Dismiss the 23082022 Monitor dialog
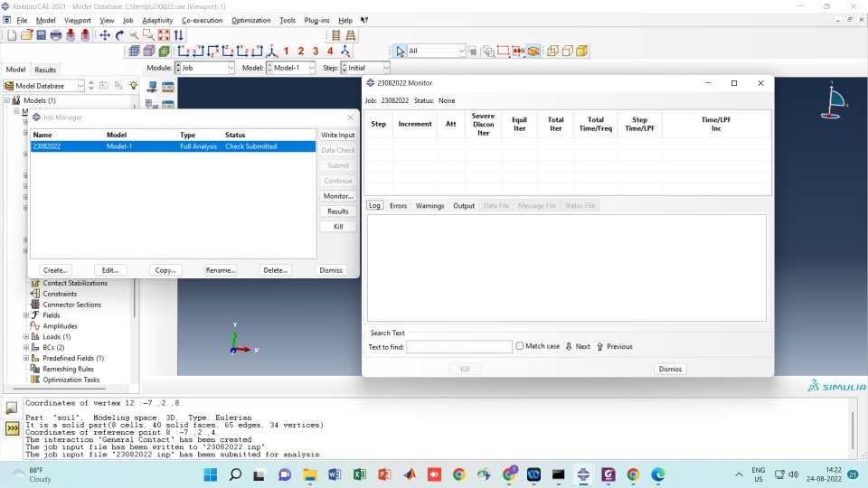 click(670, 369)
